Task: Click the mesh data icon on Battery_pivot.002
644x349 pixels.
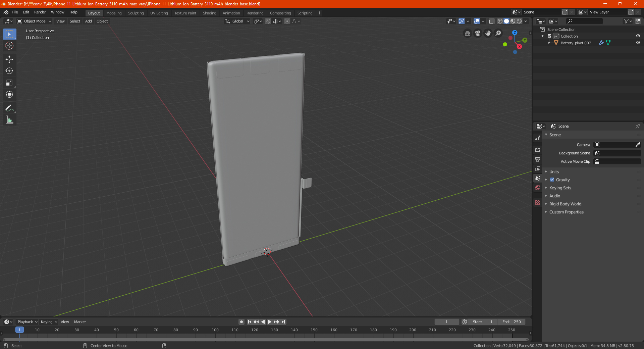Action: click(608, 43)
